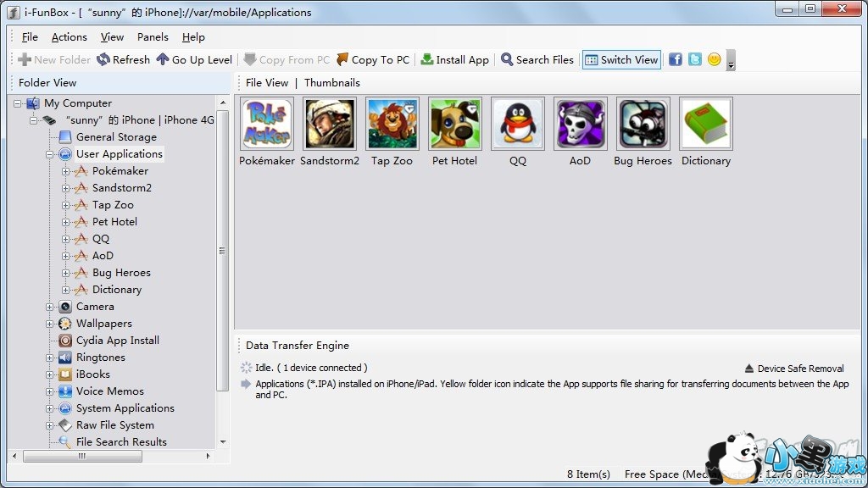Viewport: 868px width, 488px height.
Task: Click Go Up Level in toolbar
Action: tap(194, 59)
